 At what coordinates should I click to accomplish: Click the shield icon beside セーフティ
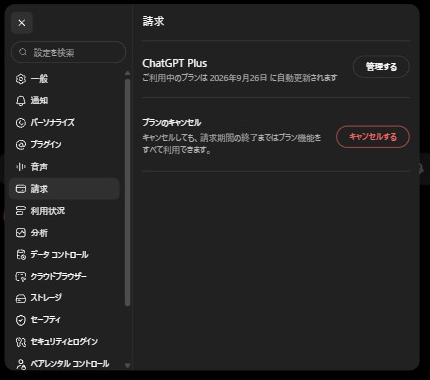21,320
